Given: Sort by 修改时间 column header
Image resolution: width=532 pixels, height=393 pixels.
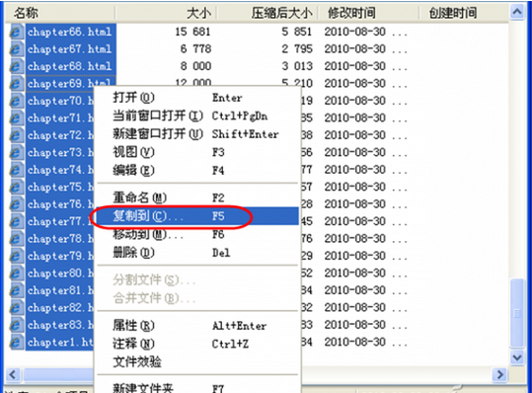Looking at the screenshot, I should point(368,13).
